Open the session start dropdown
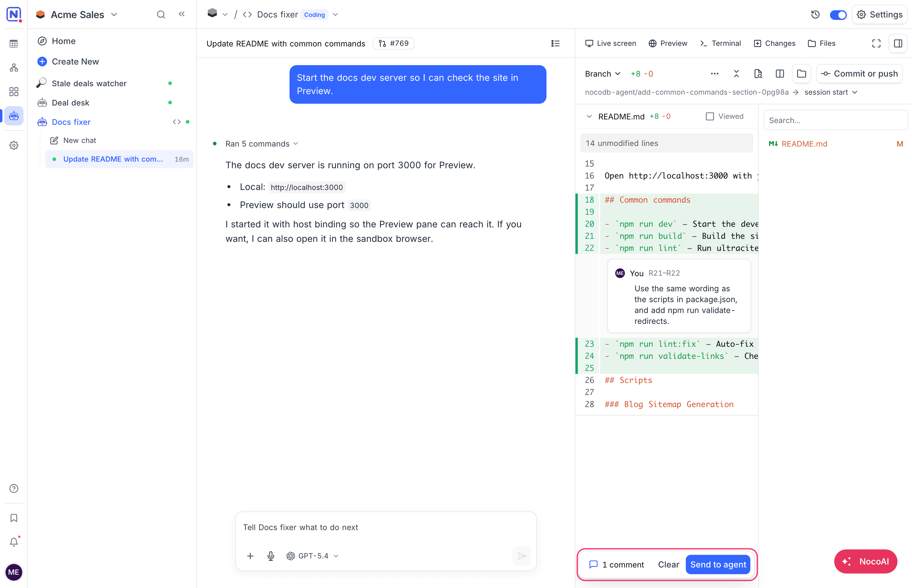 [831, 92]
